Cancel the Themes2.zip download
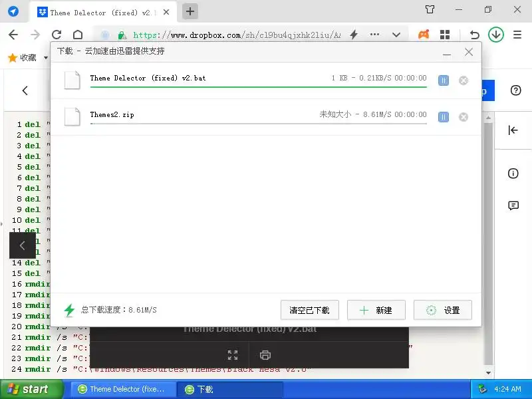532x399 pixels. click(x=464, y=117)
